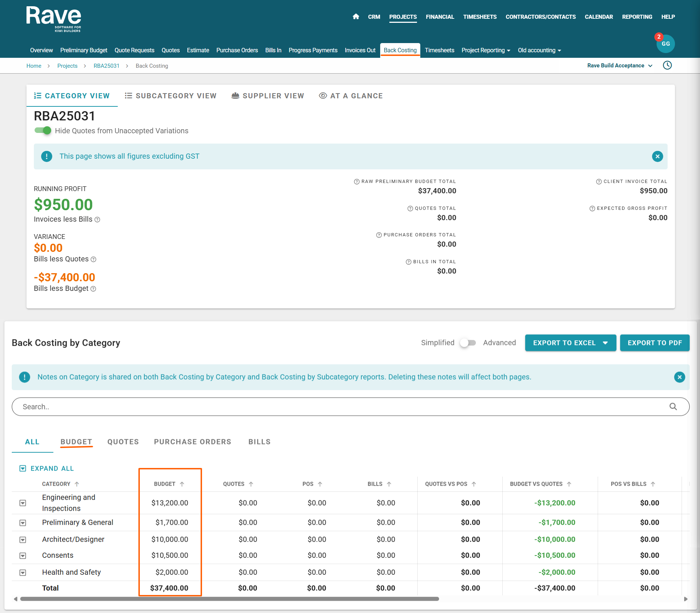The image size is (700, 613).
Task: Select the Budget filter tab
Action: pos(76,442)
